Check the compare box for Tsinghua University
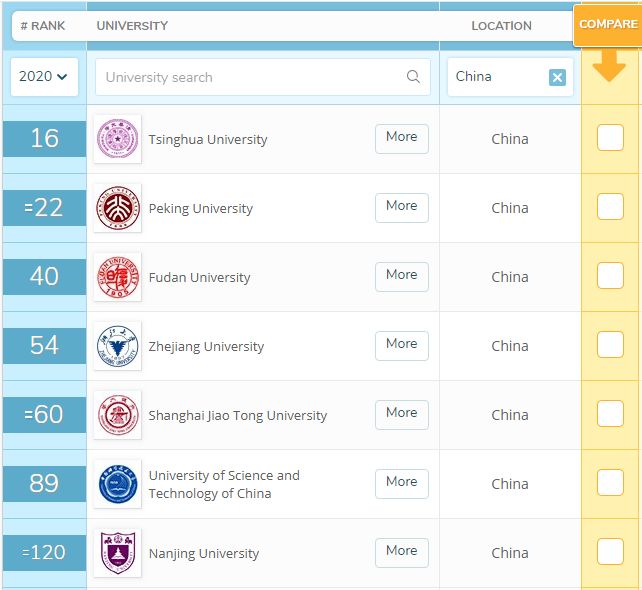The image size is (642, 590). coord(610,138)
